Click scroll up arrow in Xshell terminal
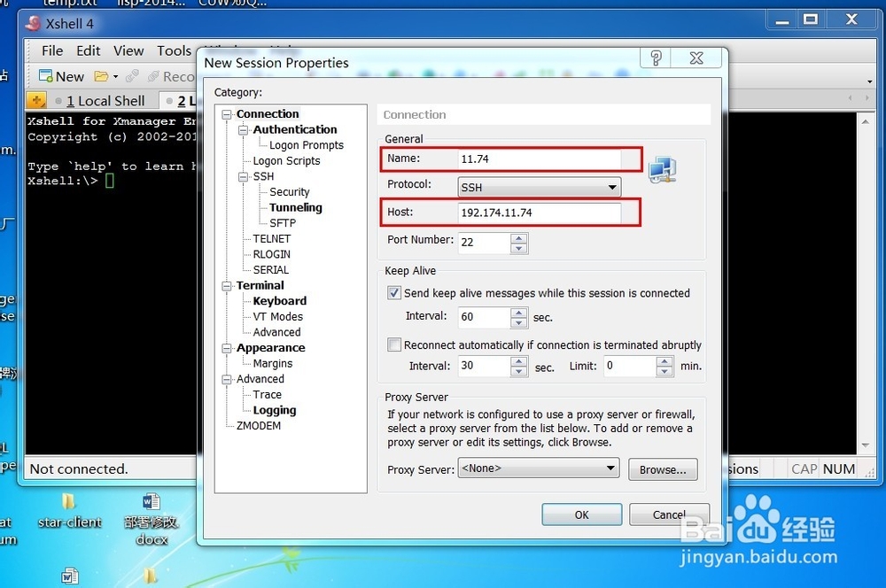 click(865, 121)
